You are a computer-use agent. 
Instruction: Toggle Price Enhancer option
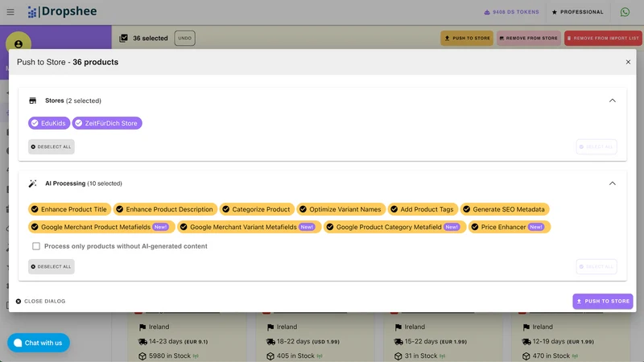click(x=510, y=227)
